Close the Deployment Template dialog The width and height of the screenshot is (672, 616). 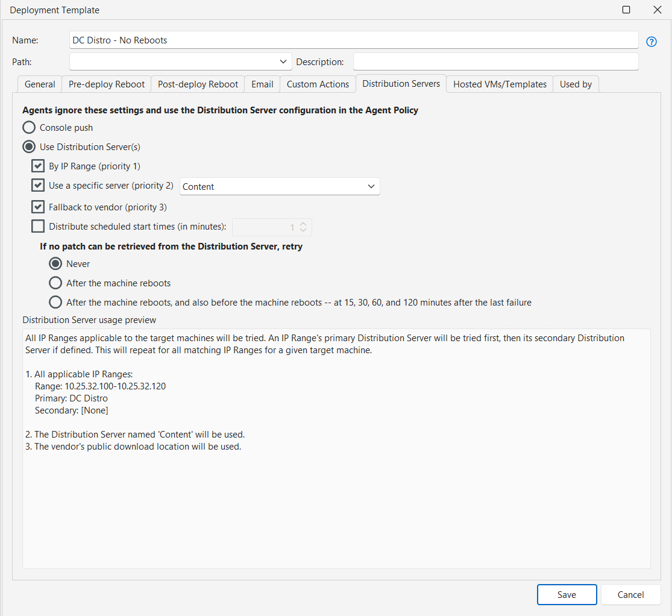(657, 10)
